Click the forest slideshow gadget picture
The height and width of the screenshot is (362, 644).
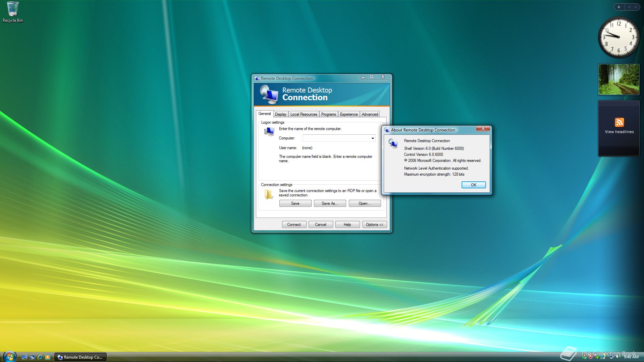click(x=619, y=79)
